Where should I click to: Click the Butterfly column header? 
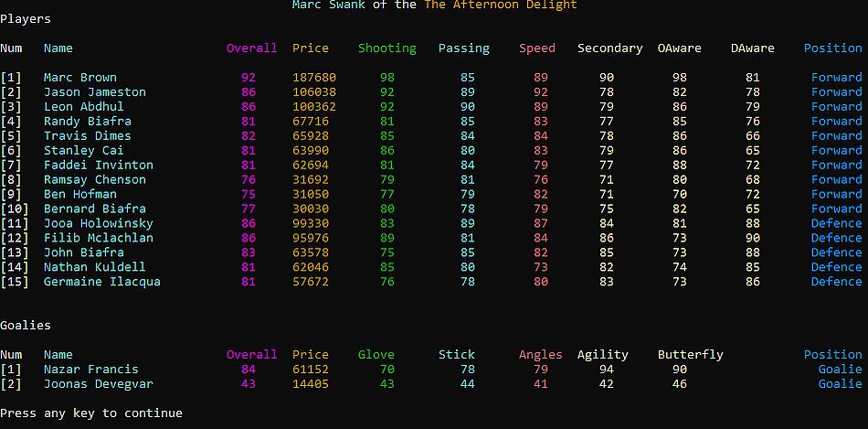(x=691, y=355)
